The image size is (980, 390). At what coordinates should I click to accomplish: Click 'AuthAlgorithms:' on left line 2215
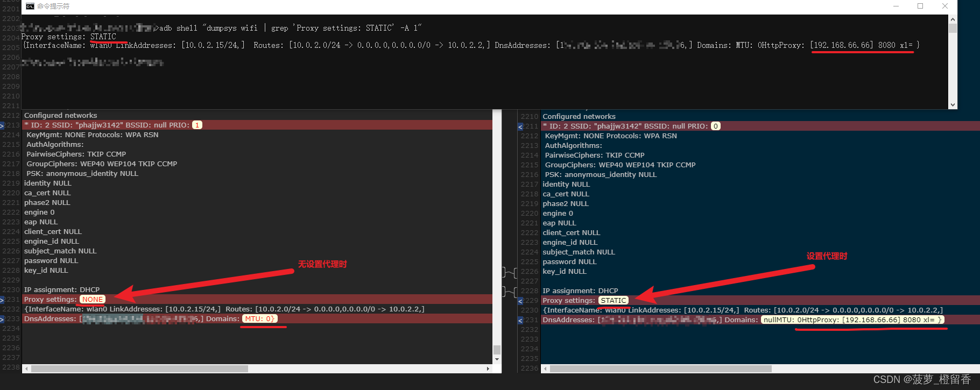point(55,145)
